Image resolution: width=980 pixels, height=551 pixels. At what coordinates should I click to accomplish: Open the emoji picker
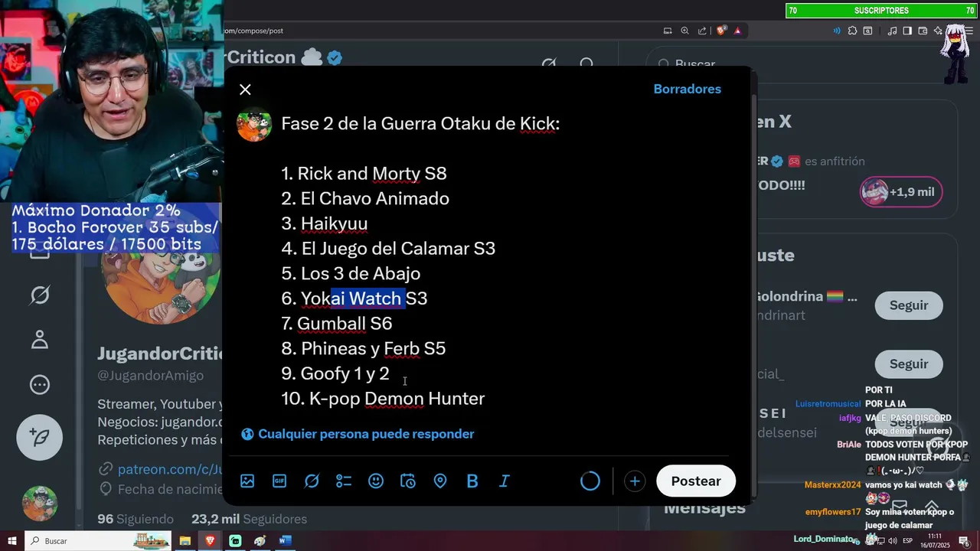[x=376, y=481]
